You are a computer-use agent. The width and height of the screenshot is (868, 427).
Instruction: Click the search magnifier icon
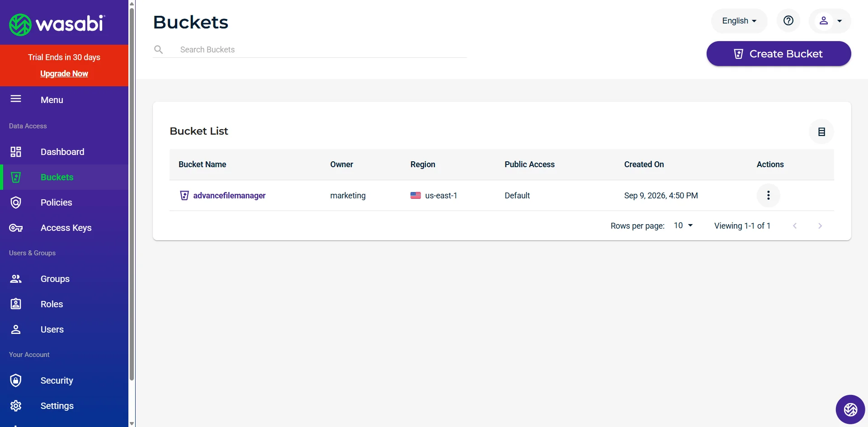[x=159, y=49]
